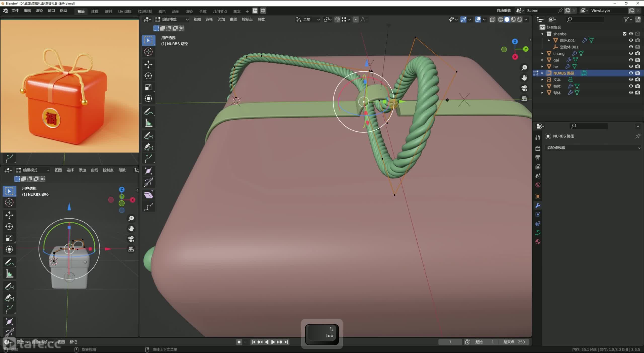This screenshot has height=353, width=644.
Task: Toggle X-ray display mode
Action: (492, 19)
